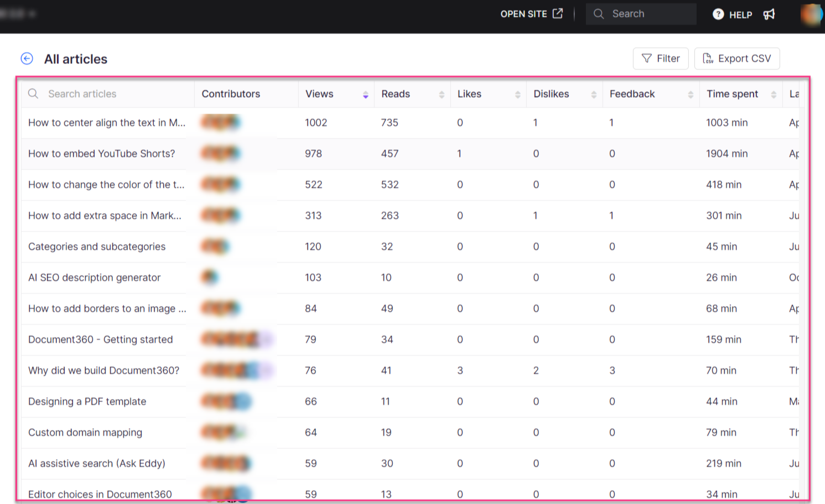Click the 103 views value
Image resolution: width=825 pixels, height=504 pixels.
coord(313,277)
